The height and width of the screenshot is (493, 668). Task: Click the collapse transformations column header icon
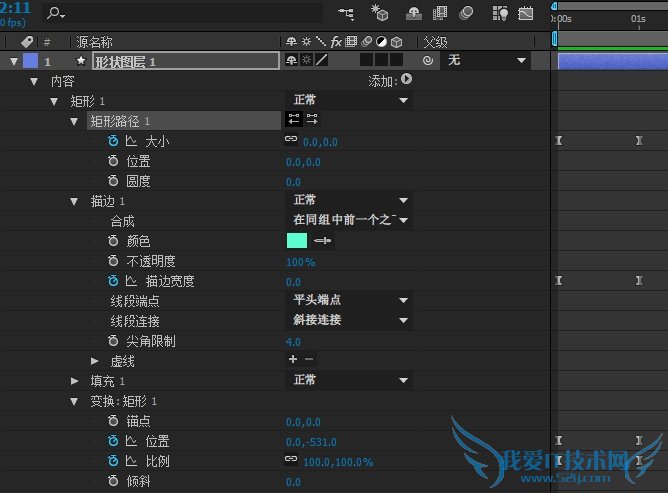(306, 42)
